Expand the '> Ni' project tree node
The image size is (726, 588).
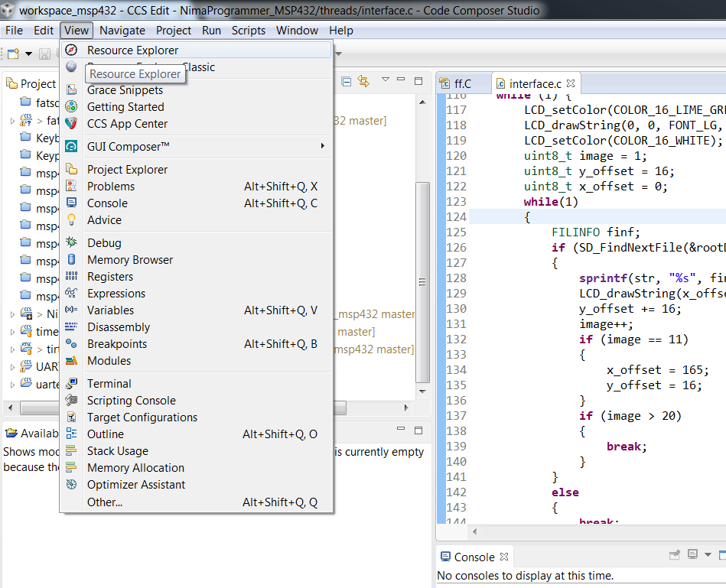tap(12, 314)
